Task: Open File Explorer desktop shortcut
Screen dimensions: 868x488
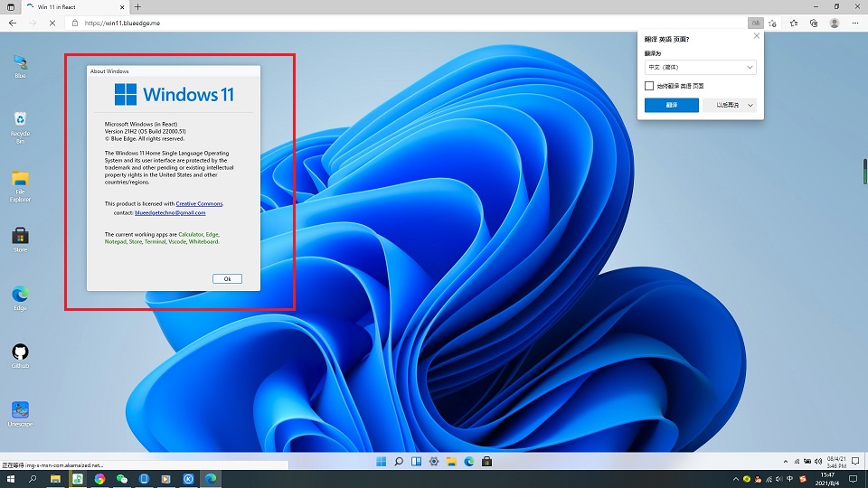Action: (21, 186)
